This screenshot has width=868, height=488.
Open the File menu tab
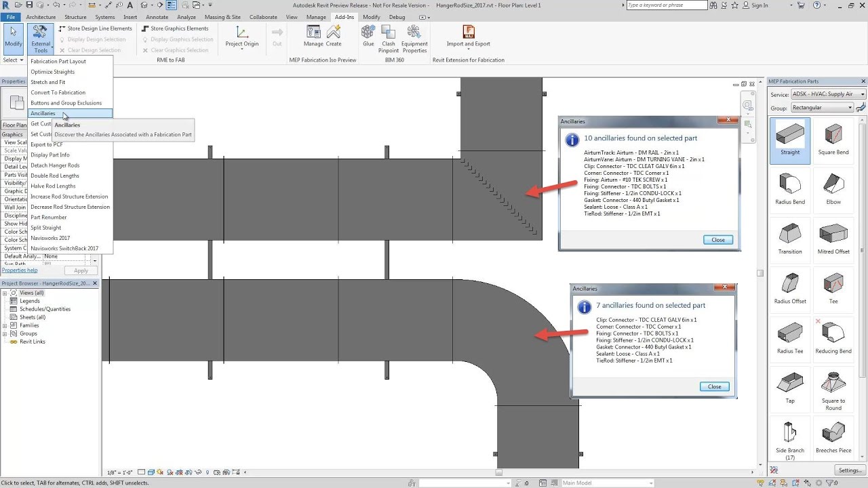point(11,17)
